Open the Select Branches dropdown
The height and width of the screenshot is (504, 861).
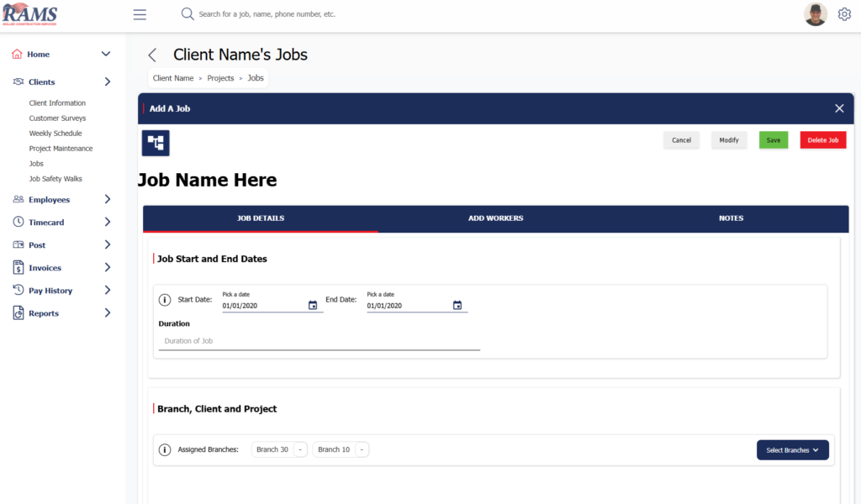(x=792, y=450)
